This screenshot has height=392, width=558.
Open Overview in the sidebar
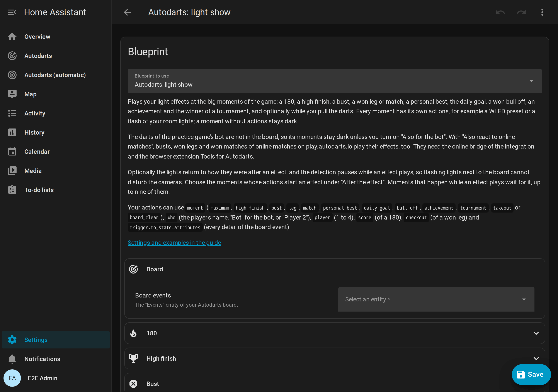(x=56, y=37)
